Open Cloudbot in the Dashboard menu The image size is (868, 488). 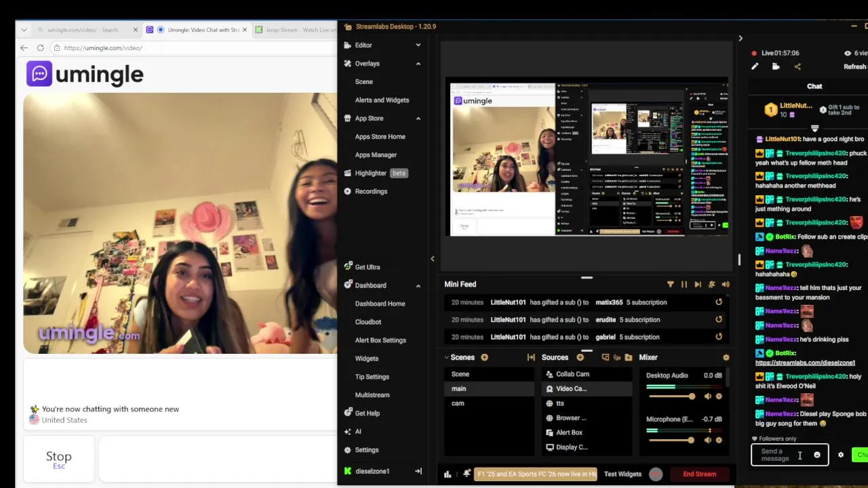(x=368, y=322)
